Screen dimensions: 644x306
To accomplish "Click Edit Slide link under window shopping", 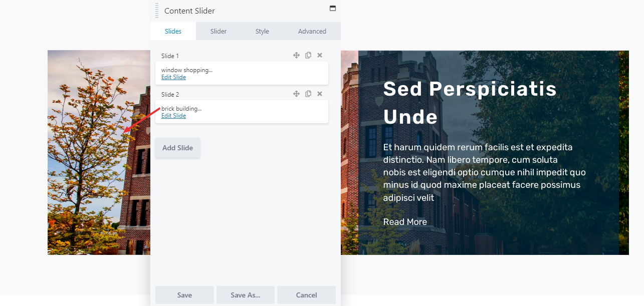I will [x=173, y=77].
